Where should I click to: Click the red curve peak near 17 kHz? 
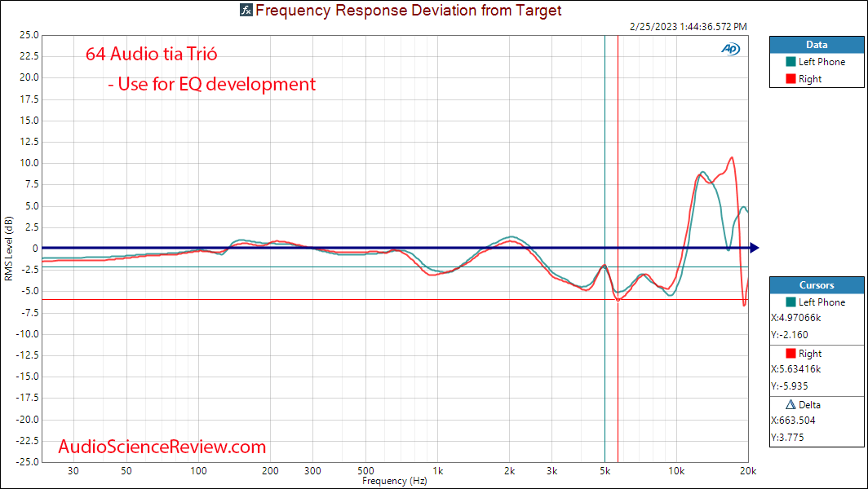point(732,157)
